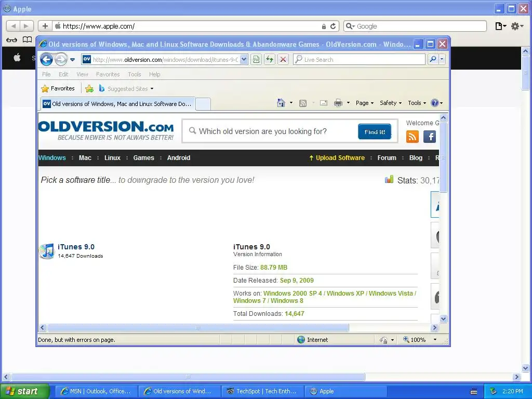Screen dimensions: 532x399
Task: Click the IE blue help icon
Action: (435, 103)
